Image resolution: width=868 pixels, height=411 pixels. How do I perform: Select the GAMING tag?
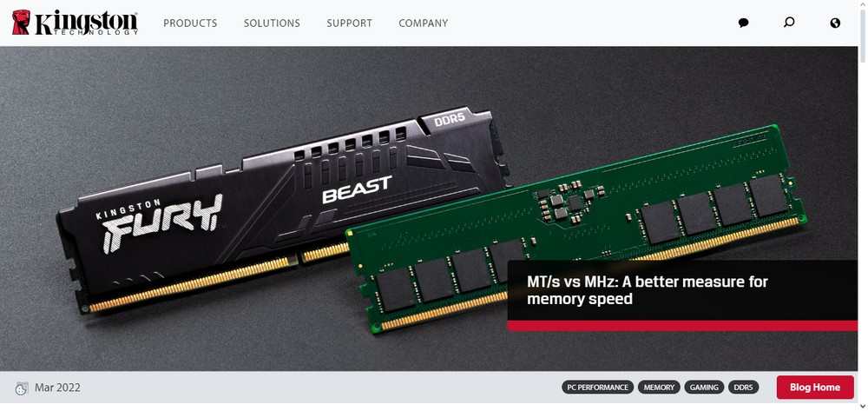click(704, 388)
